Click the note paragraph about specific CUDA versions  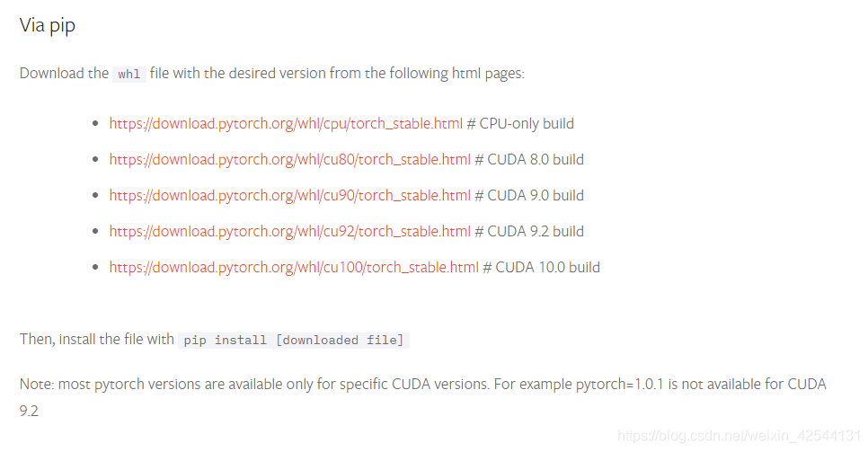click(423, 397)
